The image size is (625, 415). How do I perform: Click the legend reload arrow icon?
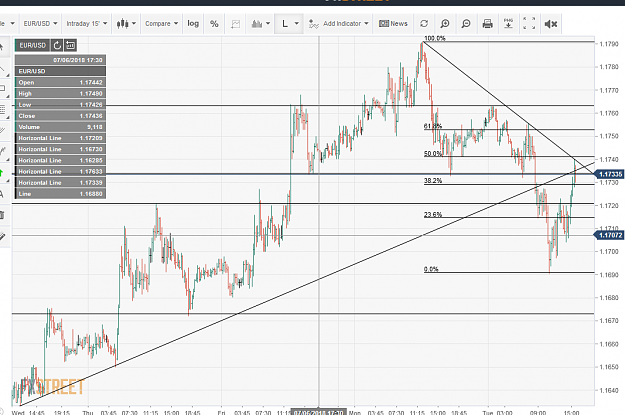pyautogui.click(x=57, y=45)
